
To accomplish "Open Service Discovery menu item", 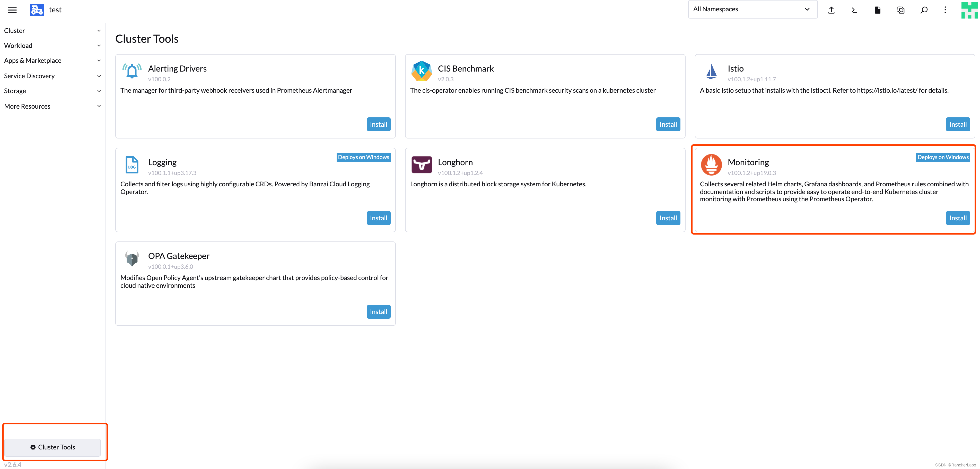I will 52,76.
